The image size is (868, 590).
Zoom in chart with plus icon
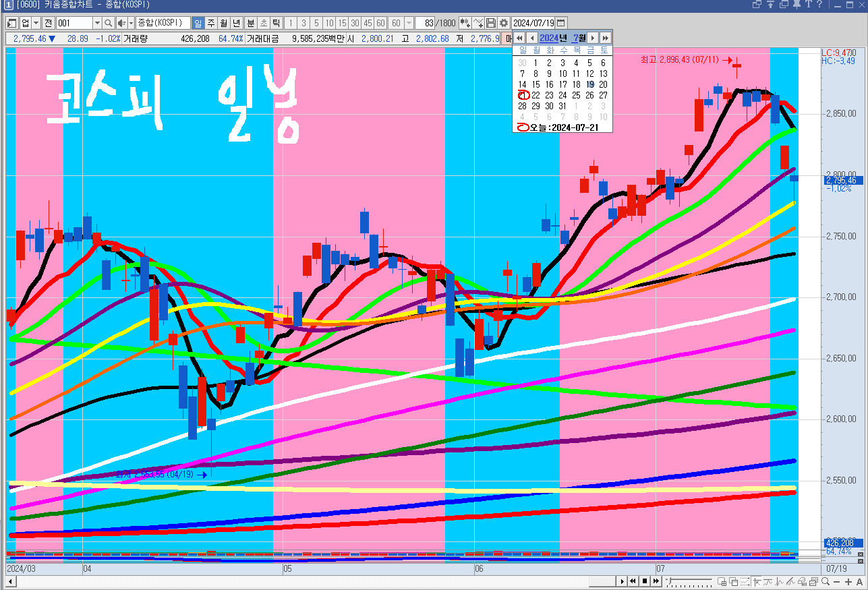848,581
